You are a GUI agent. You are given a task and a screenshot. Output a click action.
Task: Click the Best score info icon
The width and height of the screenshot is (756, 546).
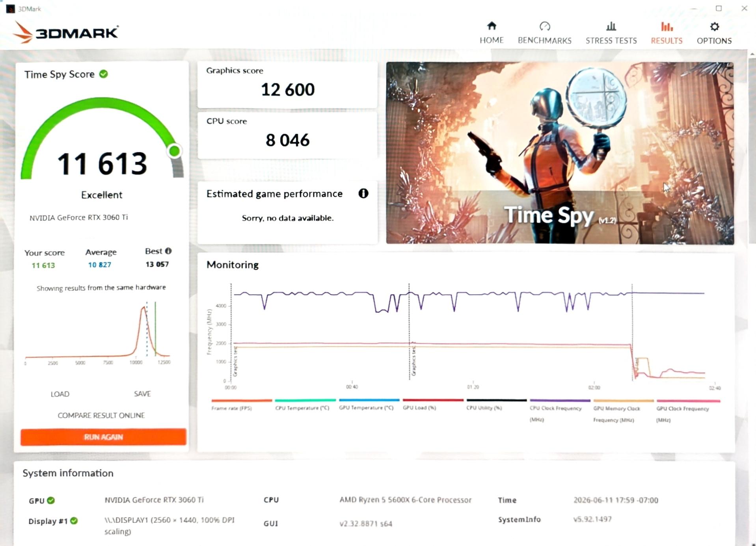tap(168, 251)
